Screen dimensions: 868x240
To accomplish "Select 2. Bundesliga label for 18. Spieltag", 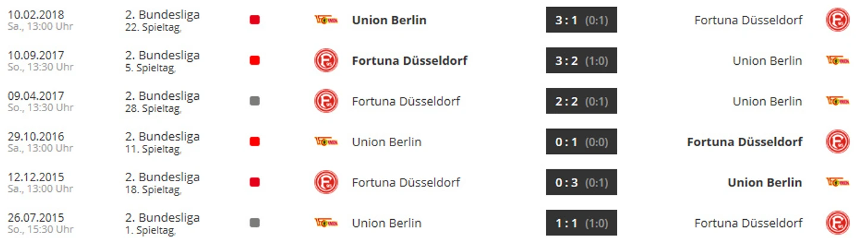I will click(x=162, y=176).
